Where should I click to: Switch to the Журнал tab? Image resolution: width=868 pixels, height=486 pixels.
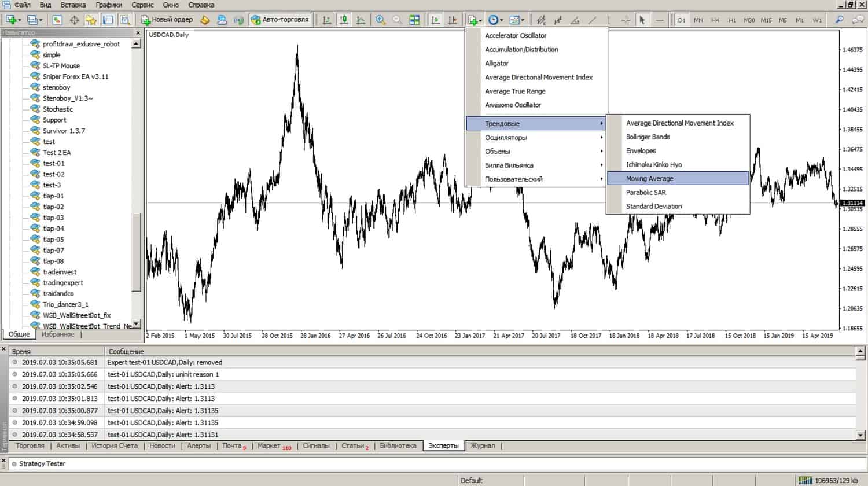[482, 446]
